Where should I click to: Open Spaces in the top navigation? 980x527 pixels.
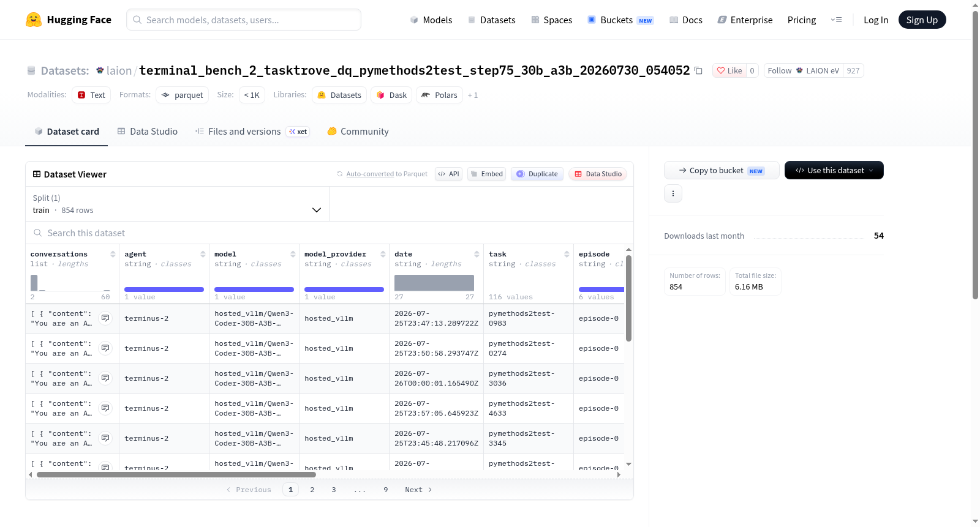coord(552,20)
